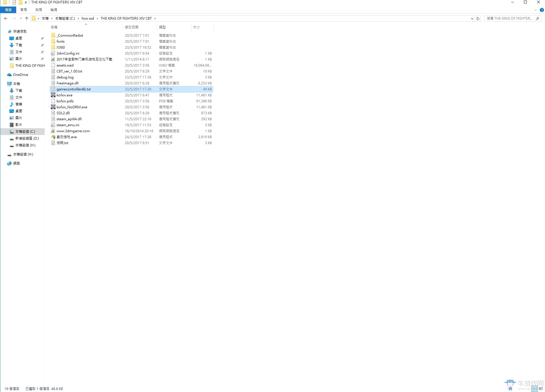Select file steam_api64.dll
Viewport: 545px width, 392px height.
click(x=131, y=119)
